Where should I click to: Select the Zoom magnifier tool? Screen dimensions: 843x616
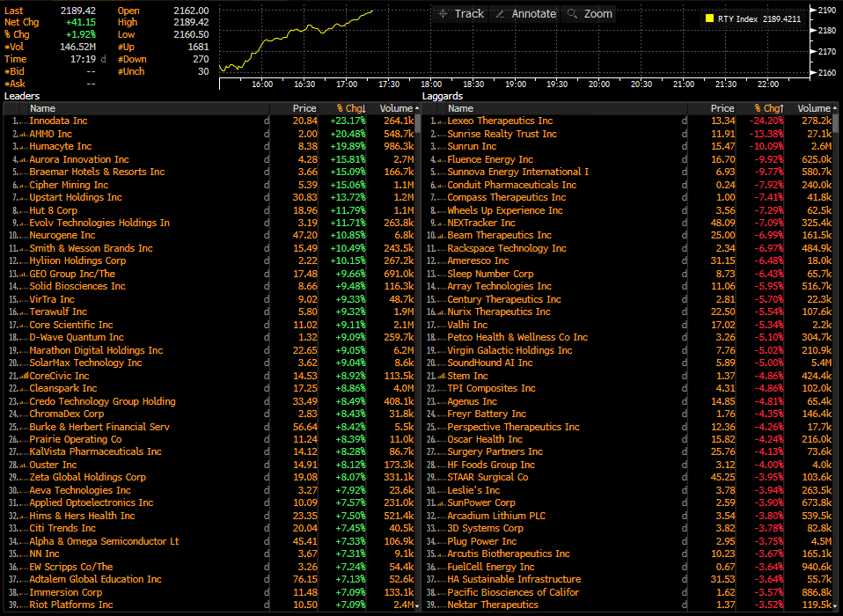(590, 14)
